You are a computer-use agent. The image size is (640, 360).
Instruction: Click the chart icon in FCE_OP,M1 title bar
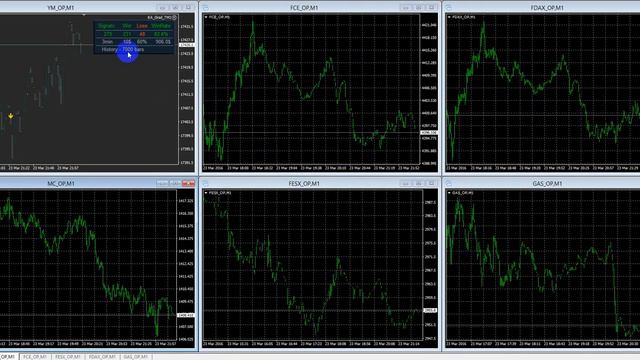click(205, 8)
